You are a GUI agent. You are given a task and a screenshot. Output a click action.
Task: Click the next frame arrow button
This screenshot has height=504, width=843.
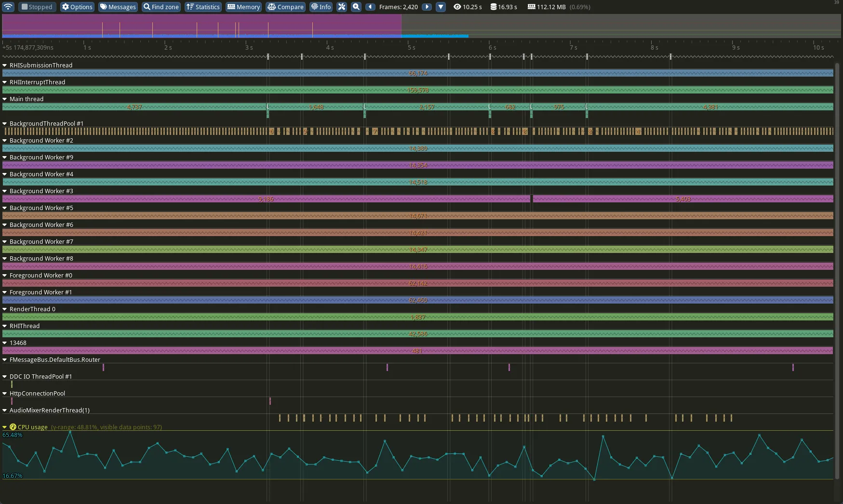427,7
